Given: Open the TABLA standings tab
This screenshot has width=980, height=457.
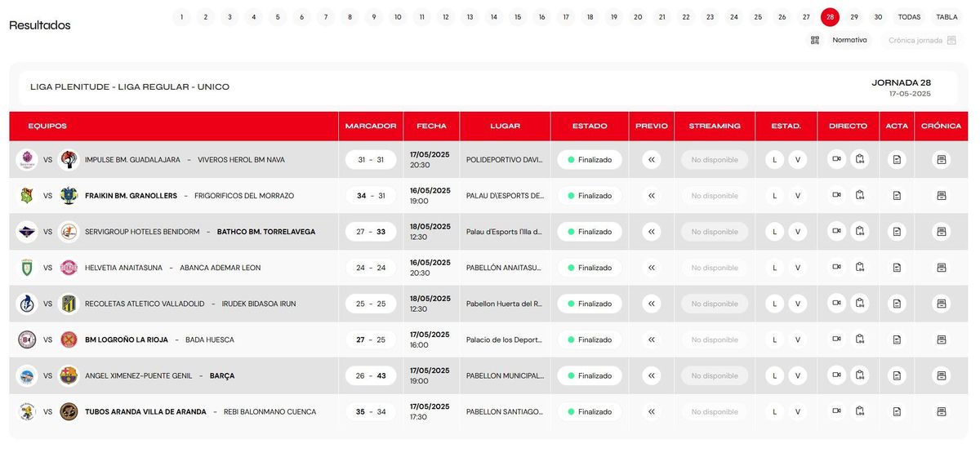Looking at the screenshot, I should pyautogui.click(x=947, y=17).
